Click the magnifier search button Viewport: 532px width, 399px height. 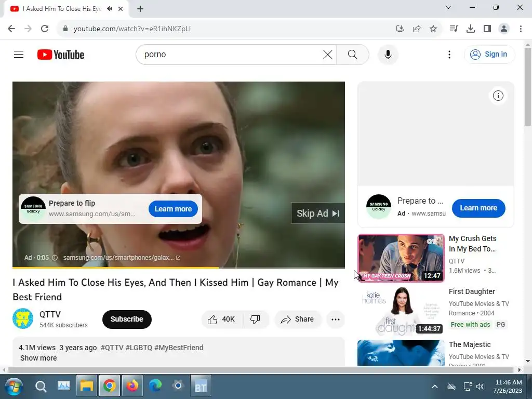[353, 54]
